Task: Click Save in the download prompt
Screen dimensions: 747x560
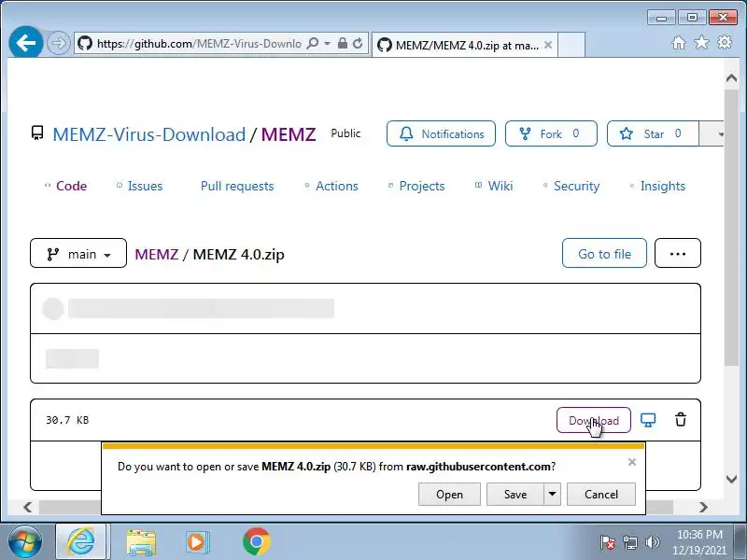Action: tap(515, 495)
